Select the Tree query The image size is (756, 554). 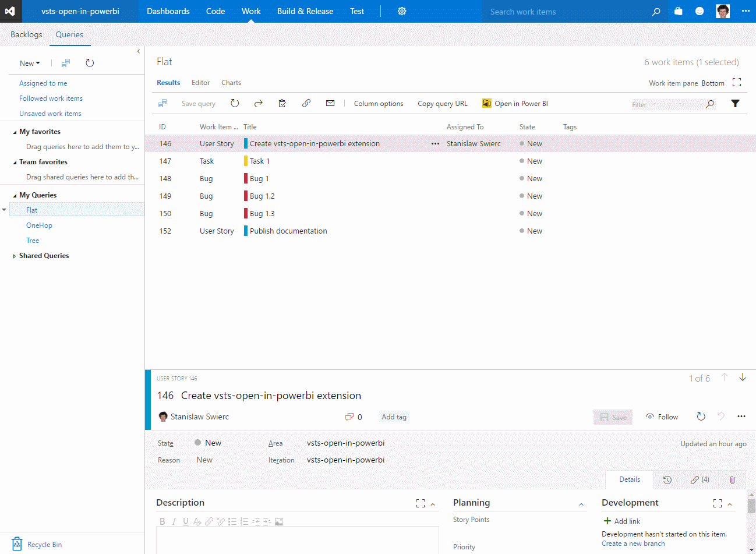coord(33,241)
